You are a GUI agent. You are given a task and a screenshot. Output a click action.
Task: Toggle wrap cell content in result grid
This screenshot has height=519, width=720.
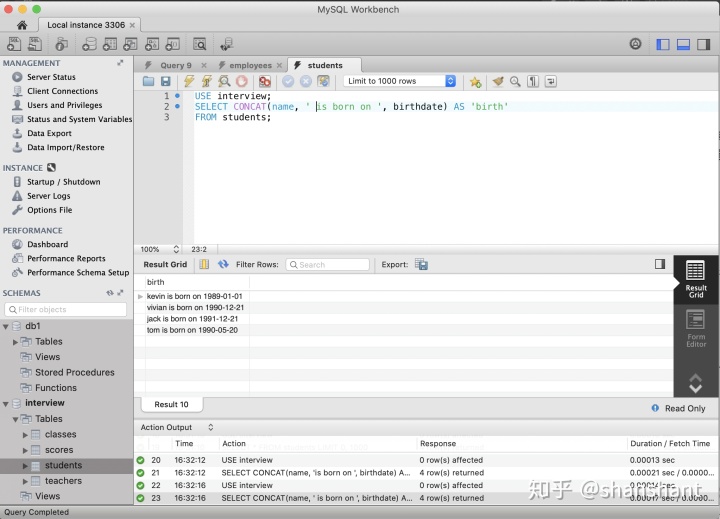204,264
